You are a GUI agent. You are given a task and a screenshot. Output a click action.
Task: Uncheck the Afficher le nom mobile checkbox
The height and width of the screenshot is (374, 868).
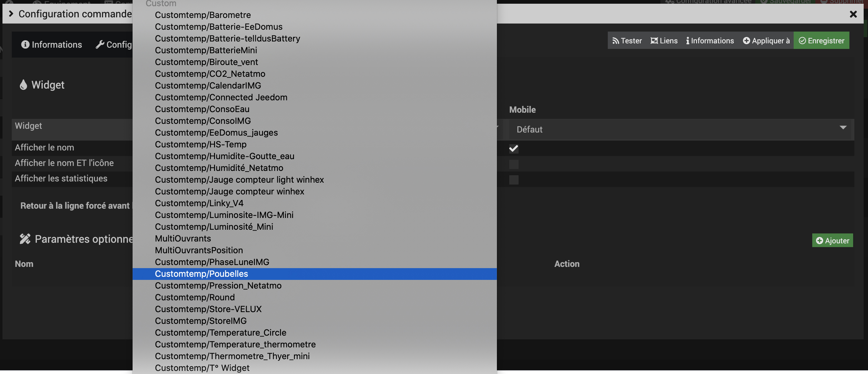(x=513, y=149)
